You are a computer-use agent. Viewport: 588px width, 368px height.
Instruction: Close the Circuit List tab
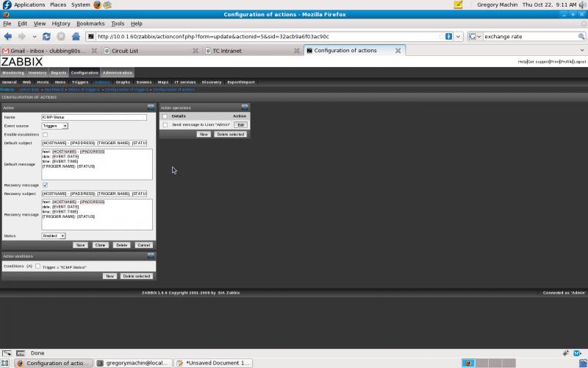point(196,50)
